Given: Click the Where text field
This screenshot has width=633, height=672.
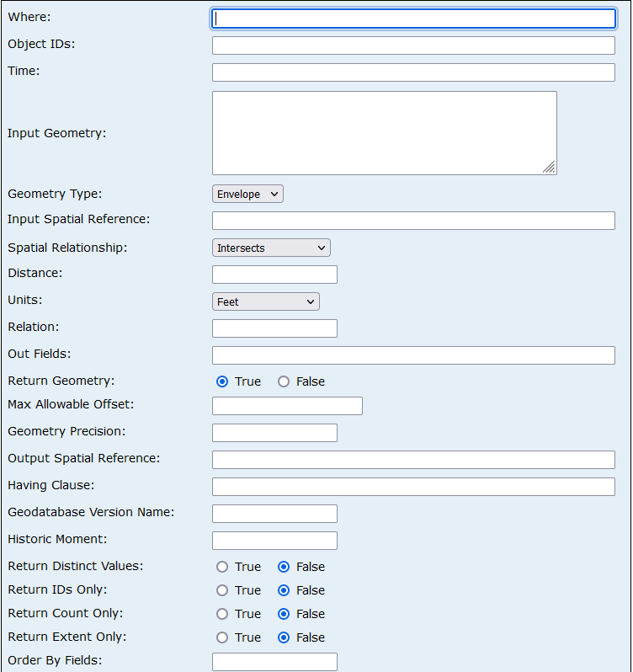Looking at the screenshot, I should (413, 19).
